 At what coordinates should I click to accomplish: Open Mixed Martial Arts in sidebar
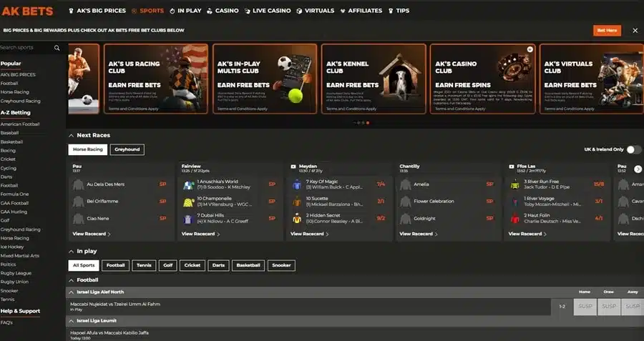[x=20, y=256]
